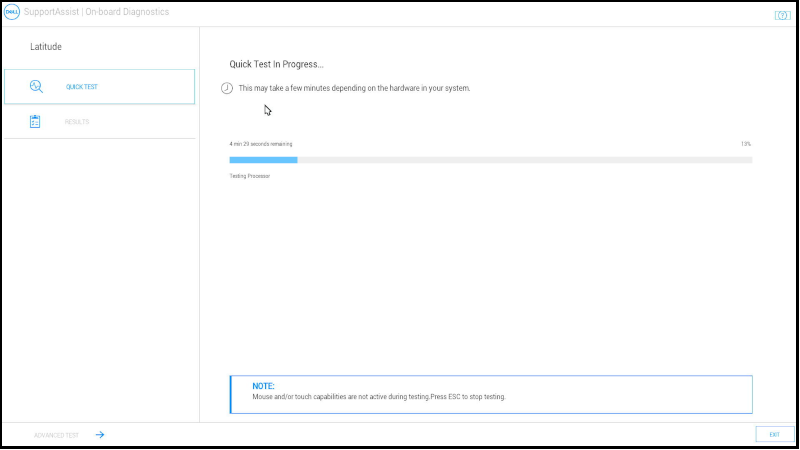This screenshot has height=450, width=800.
Task: Click the Latitude model name in the sidebar
Action: click(46, 47)
